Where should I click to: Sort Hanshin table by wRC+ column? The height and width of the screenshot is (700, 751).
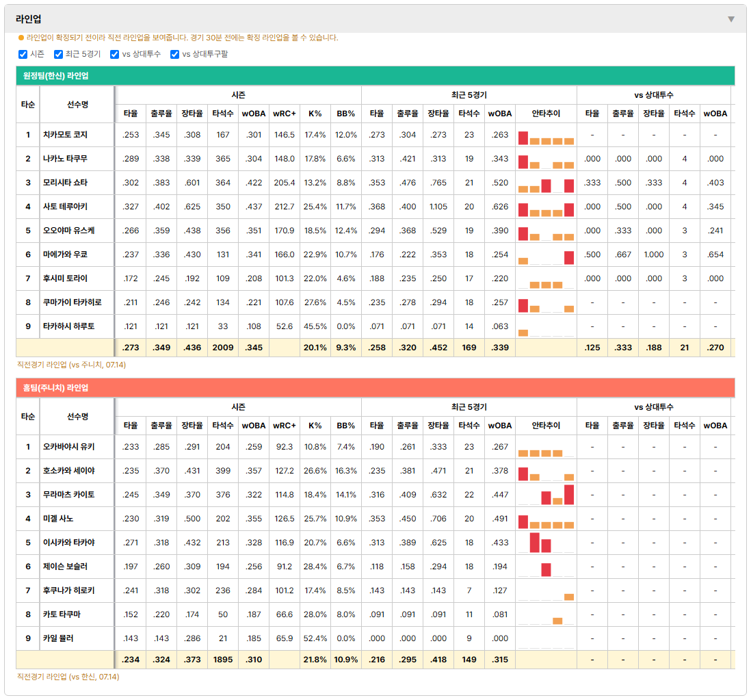[284, 114]
